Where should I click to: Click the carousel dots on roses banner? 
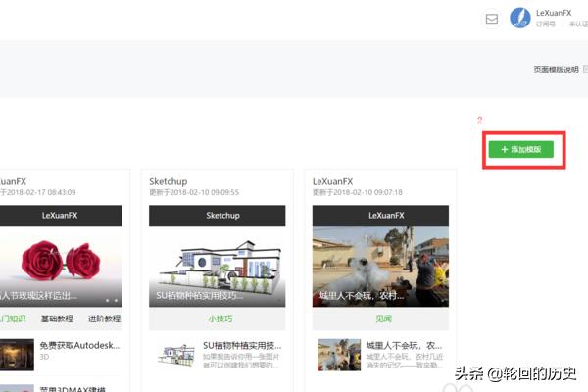113,299
